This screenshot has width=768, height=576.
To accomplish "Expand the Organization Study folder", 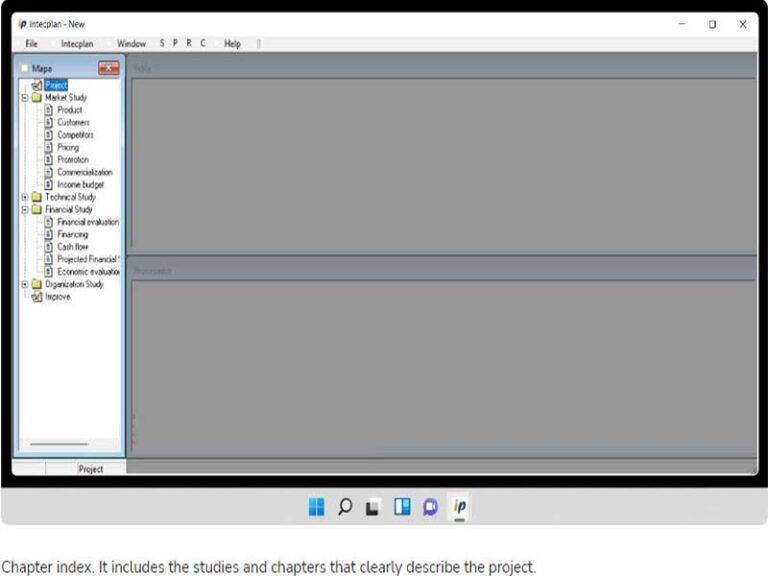I will click(x=24, y=284).
